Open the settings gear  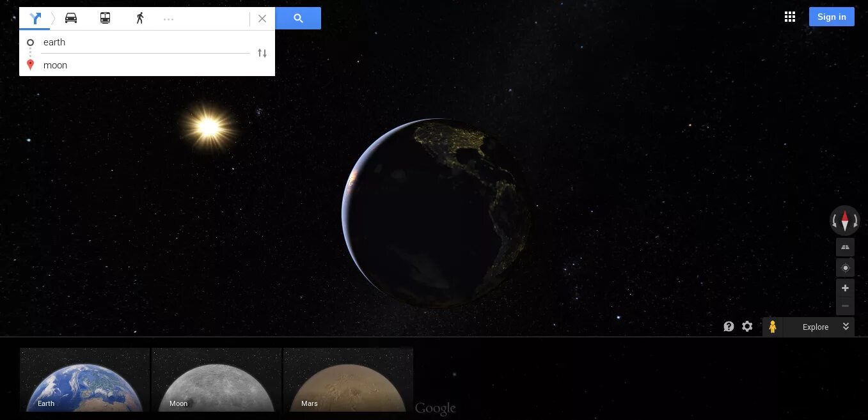coord(747,327)
